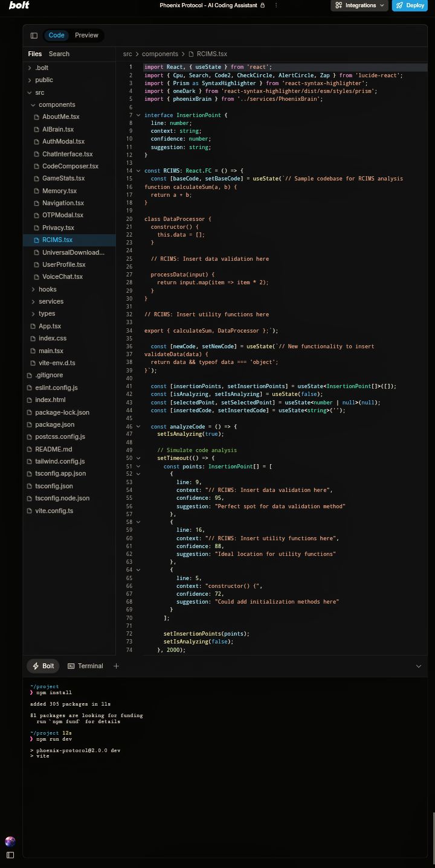The image size is (435, 868).
Task: Add a new terminal with plus icon
Action: [x=116, y=666]
